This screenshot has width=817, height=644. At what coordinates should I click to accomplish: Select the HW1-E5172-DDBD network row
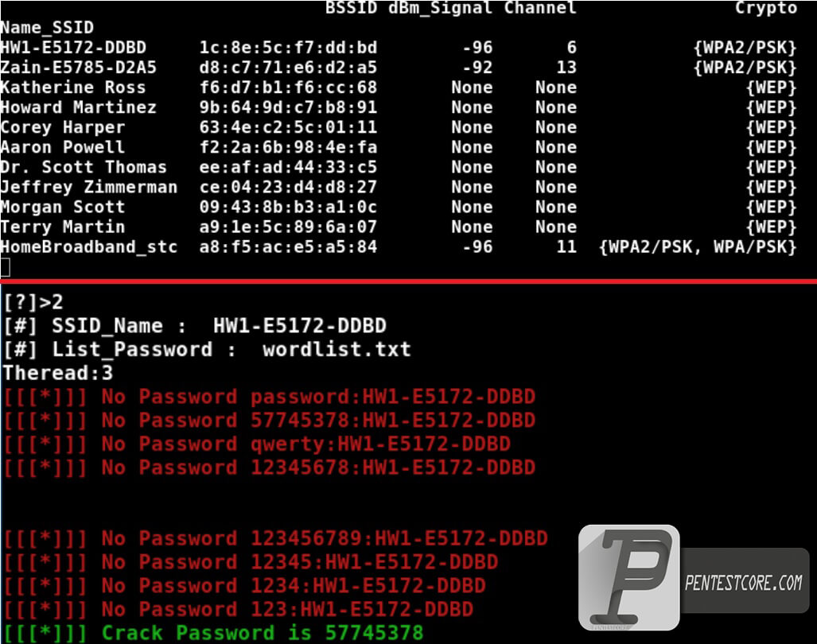399,48
